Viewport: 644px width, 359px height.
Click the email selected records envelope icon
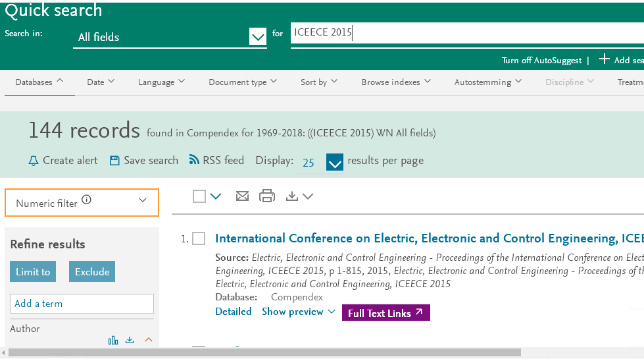(x=242, y=196)
